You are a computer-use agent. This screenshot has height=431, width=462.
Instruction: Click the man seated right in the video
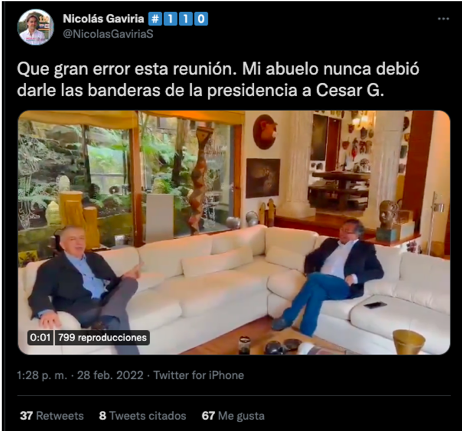tap(330, 275)
